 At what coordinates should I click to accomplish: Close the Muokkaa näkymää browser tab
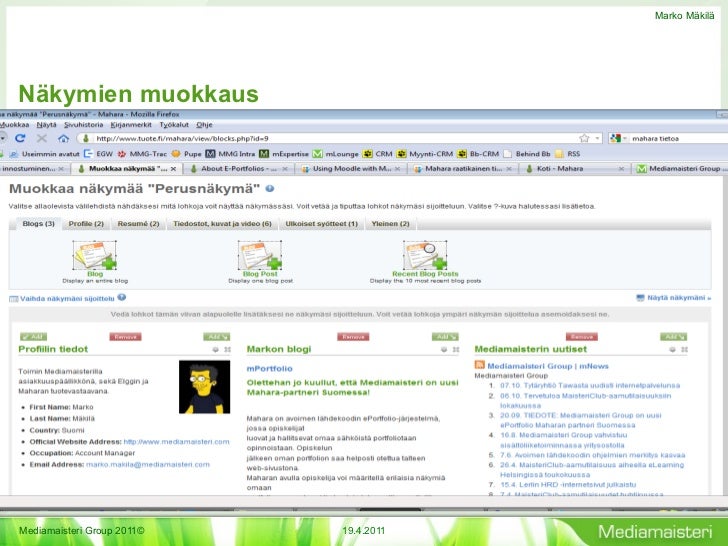(173, 169)
